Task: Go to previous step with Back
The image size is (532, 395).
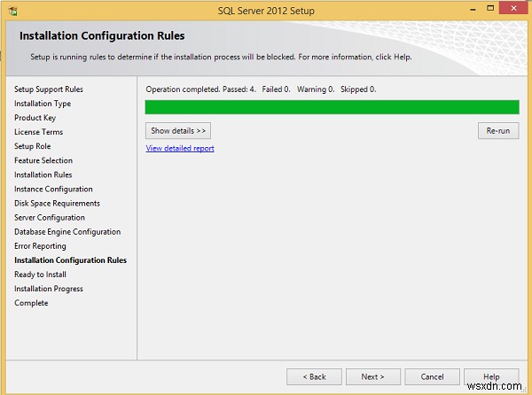Action: point(314,376)
